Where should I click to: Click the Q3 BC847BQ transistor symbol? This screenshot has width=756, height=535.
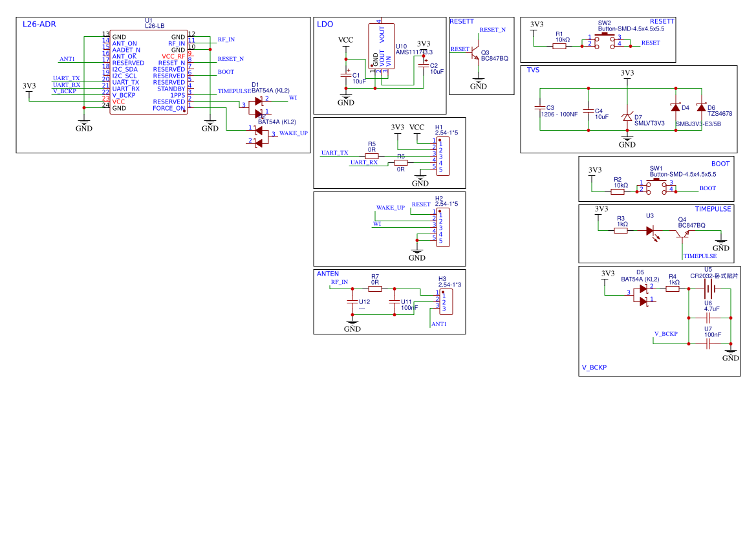pyautogui.click(x=475, y=53)
